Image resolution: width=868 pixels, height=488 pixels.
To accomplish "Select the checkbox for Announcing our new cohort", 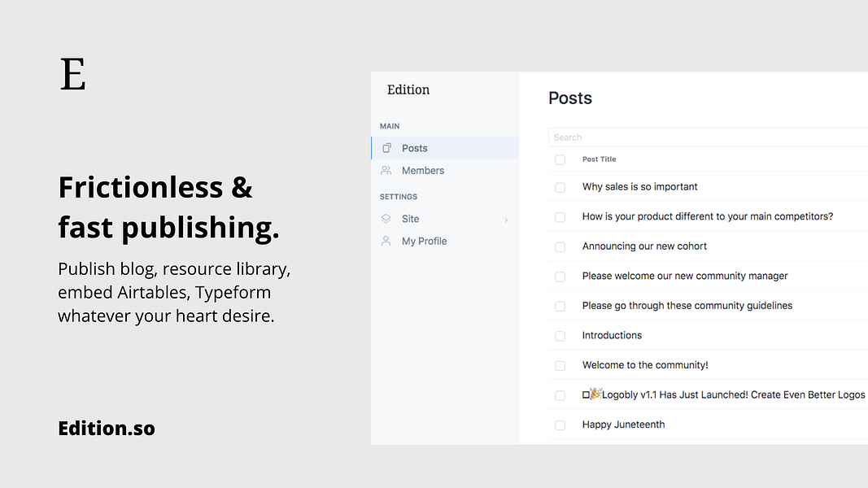I will [x=560, y=246].
